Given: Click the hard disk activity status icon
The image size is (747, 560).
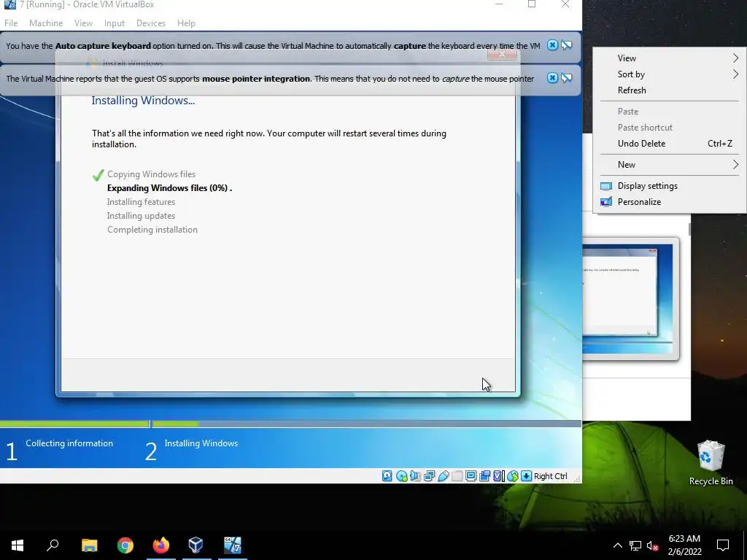Looking at the screenshot, I should coord(387,475).
